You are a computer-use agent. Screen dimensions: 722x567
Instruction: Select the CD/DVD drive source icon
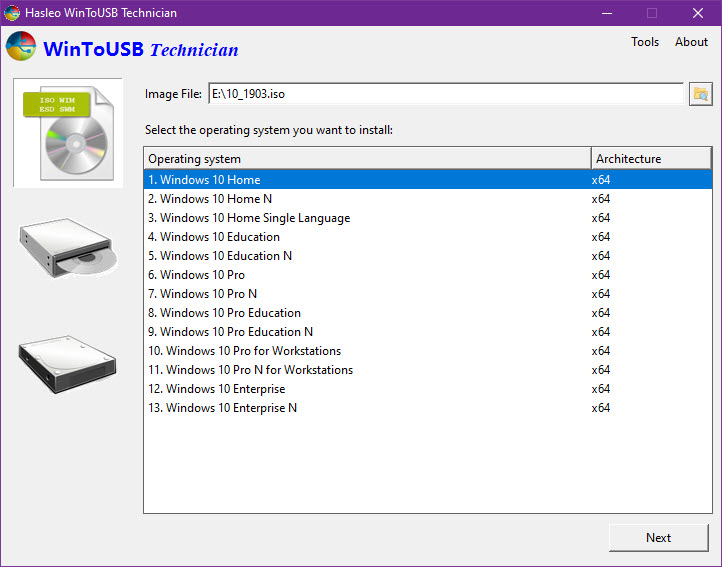(68, 248)
